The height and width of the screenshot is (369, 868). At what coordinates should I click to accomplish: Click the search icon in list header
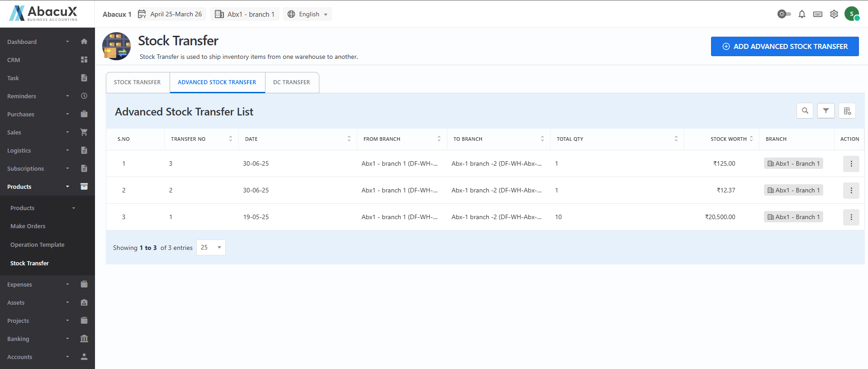[805, 111]
